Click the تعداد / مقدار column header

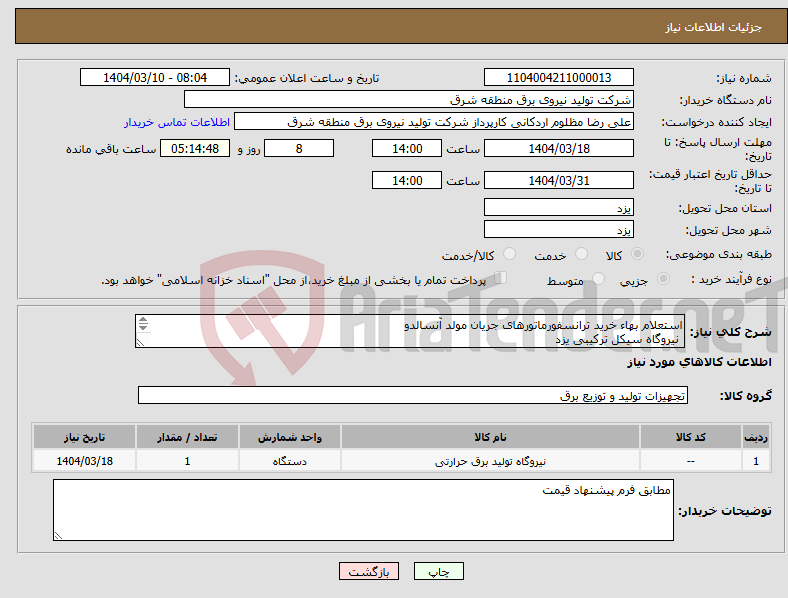pyautogui.click(x=187, y=437)
